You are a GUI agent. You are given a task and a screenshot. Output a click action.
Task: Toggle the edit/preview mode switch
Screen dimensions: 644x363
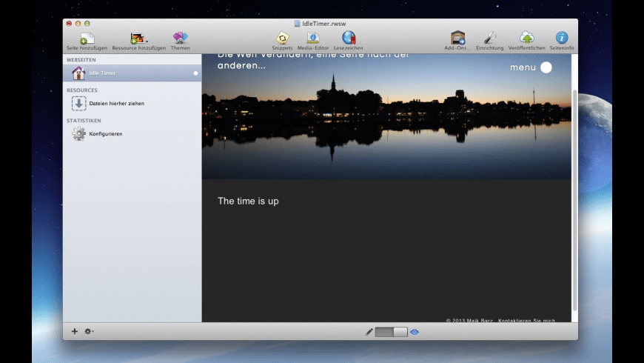pos(391,332)
